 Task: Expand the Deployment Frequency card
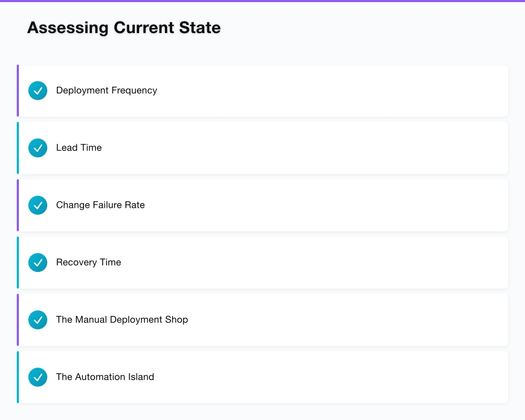point(262,90)
